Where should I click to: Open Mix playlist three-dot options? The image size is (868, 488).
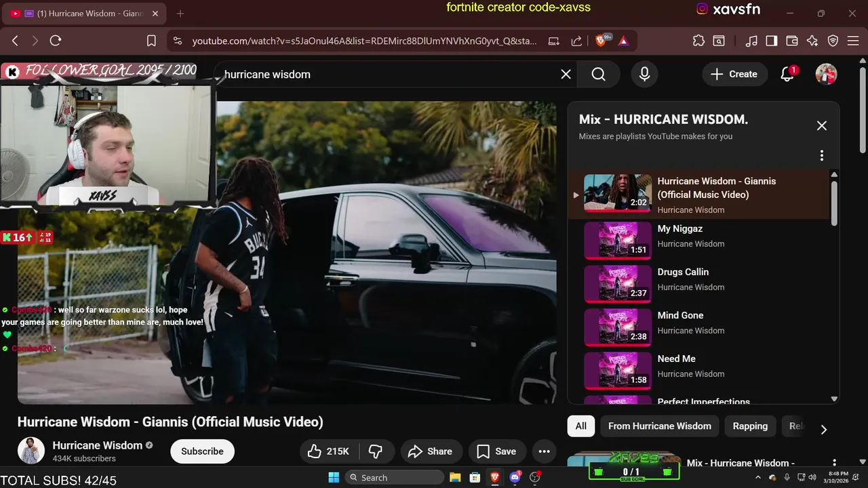click(822, 156)
